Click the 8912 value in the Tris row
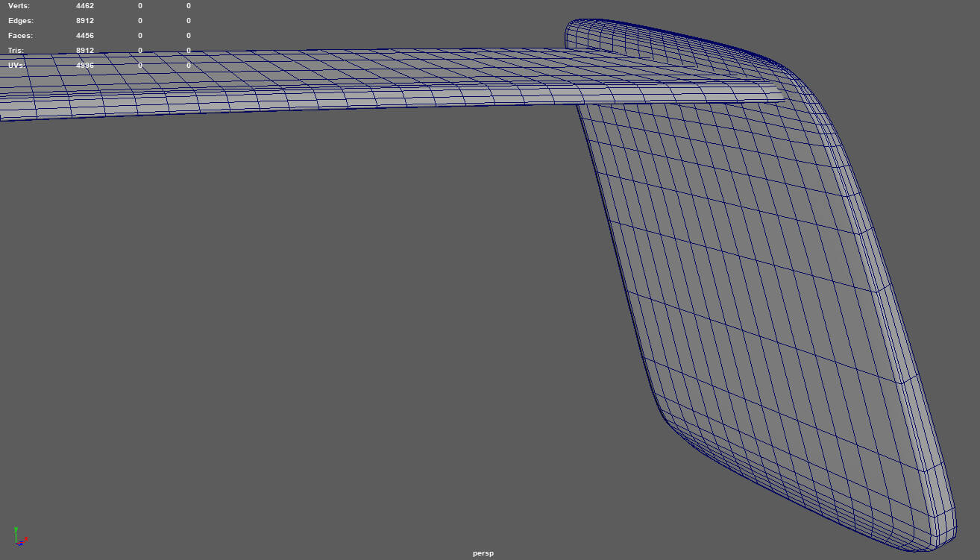 click(85, 51)
